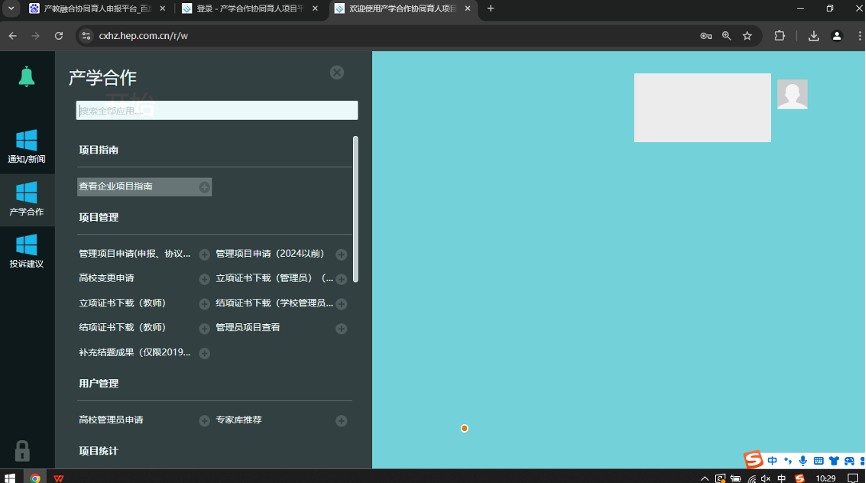This screenshot has height=483, width=866.
Task: Click the plus icon beside 高校变更申请
Action: 204,279
